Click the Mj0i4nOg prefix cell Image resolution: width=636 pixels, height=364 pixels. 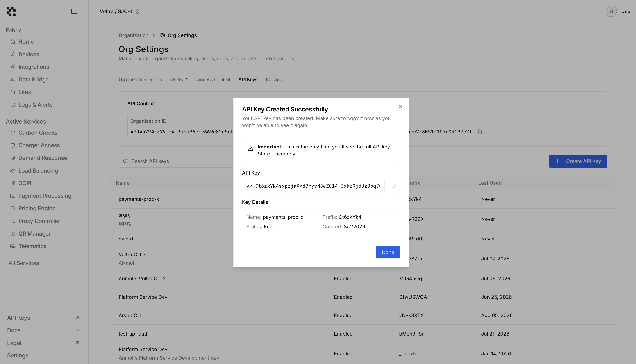tap(410, 279)
